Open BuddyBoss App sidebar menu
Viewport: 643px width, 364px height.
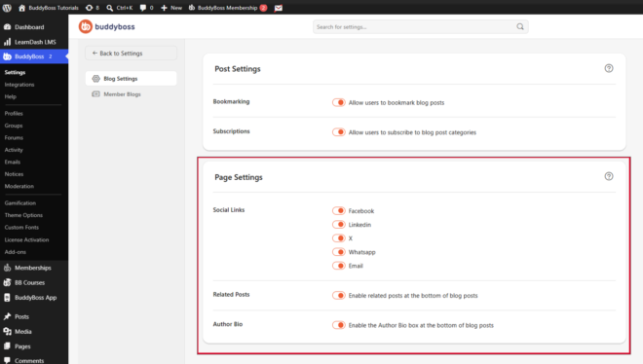coord(34,298)
